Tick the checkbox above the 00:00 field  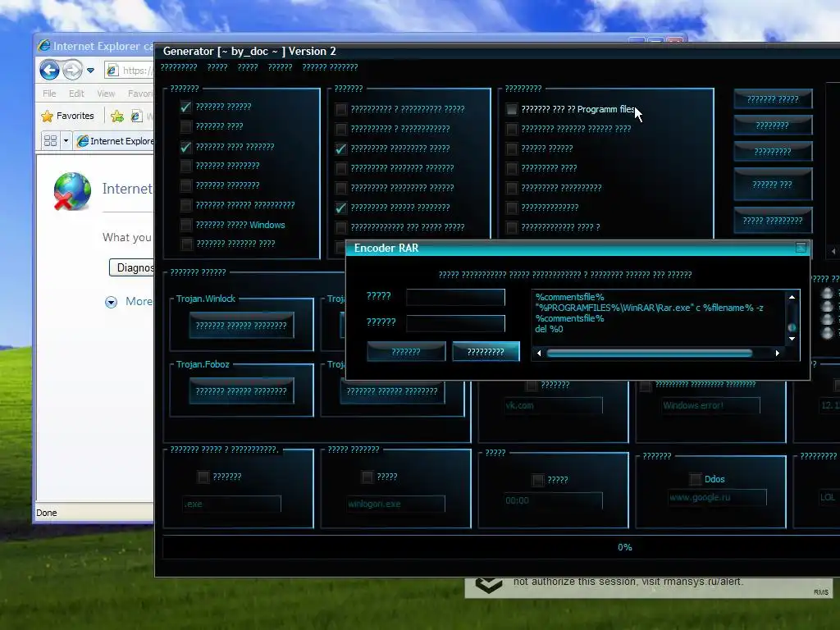click(538, 480)
